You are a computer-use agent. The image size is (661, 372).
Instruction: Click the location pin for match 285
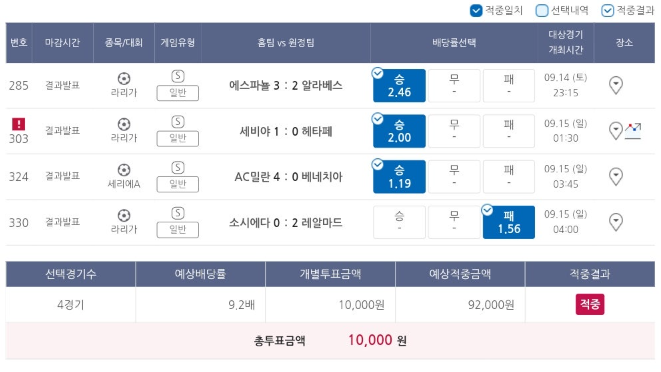[x=616, y=85]
